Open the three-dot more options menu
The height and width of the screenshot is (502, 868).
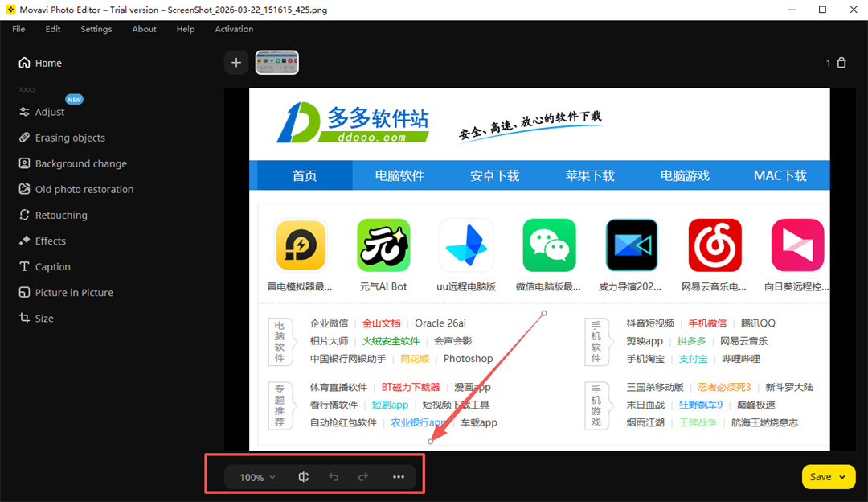pyautogui.click(x=399, y=476)
